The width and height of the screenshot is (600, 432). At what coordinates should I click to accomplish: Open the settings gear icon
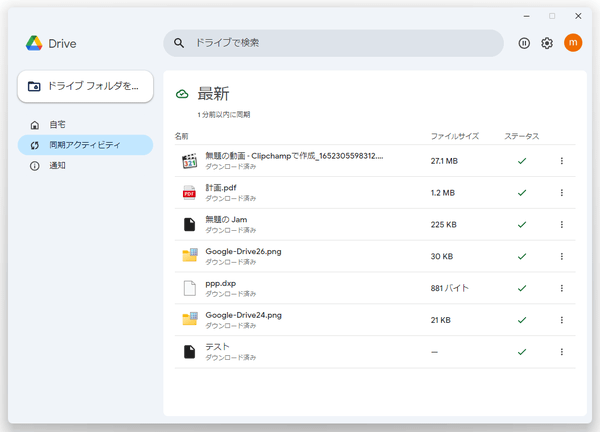click(547, 43)
